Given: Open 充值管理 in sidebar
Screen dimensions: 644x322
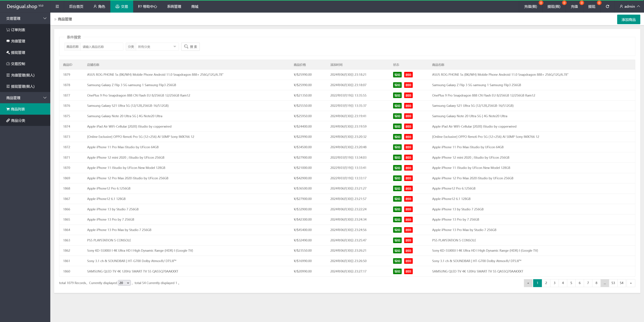Looking at the screenshot, I should pyautogui.click(x=18, y=41).
